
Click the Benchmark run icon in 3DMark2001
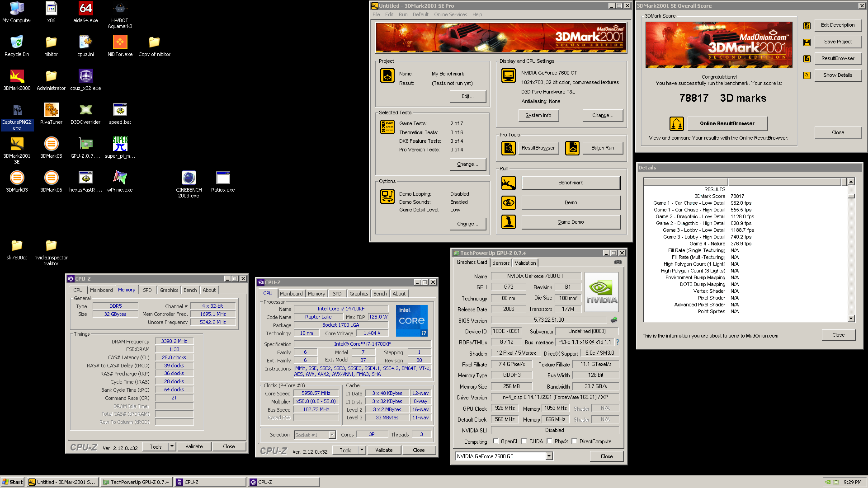509,183
